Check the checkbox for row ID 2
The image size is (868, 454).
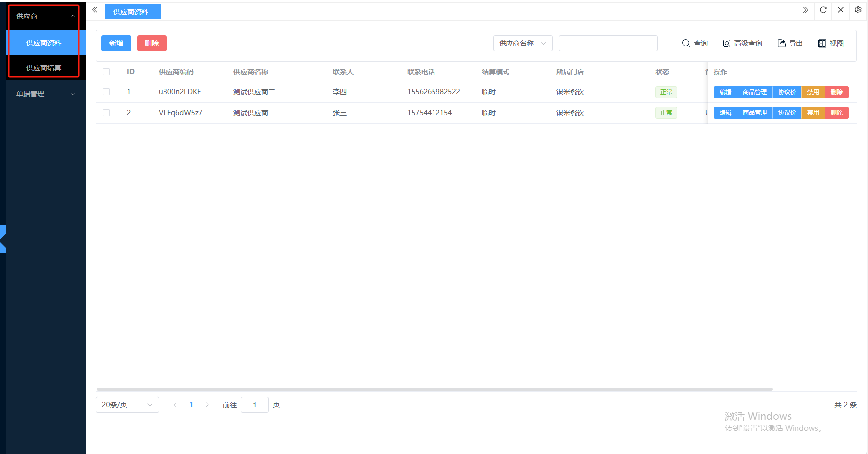tap(106, 113)
